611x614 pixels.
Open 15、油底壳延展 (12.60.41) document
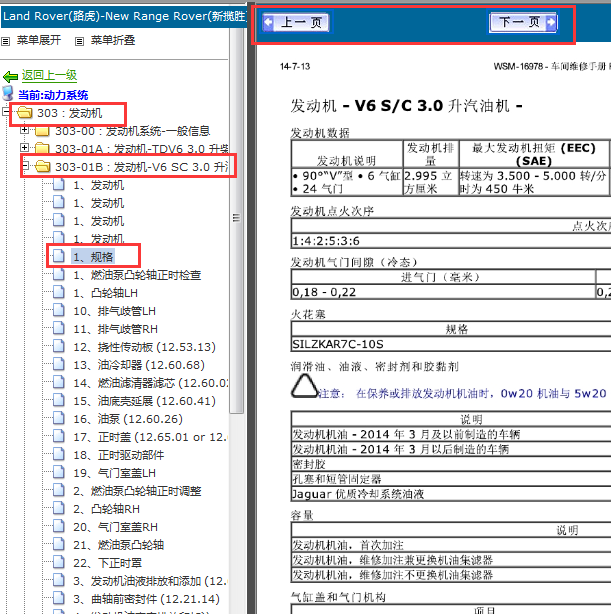[x=144, y=401]
